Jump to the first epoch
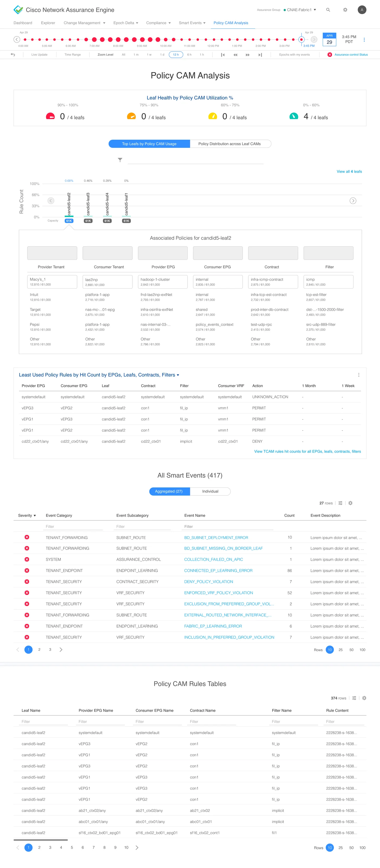The width and height of the screenshot is (380, 868). pos(223,55)
